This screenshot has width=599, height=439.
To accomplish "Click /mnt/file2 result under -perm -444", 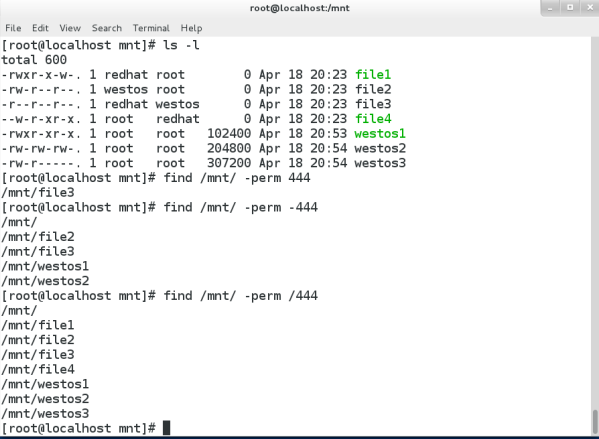I will tap(38, 237).
